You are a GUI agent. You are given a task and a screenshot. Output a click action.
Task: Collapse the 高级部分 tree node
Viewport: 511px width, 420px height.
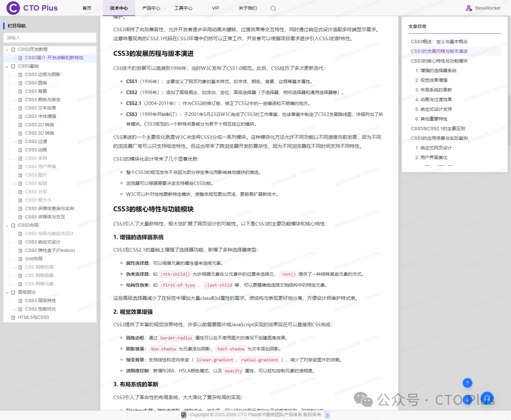tap(7, 293)
